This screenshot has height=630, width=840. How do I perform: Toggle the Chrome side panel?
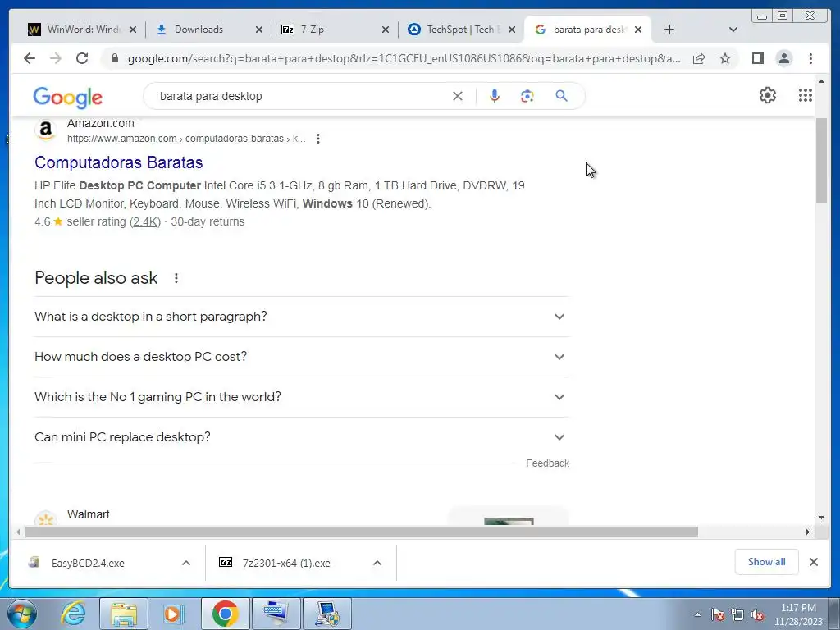(x=757, y=58)
